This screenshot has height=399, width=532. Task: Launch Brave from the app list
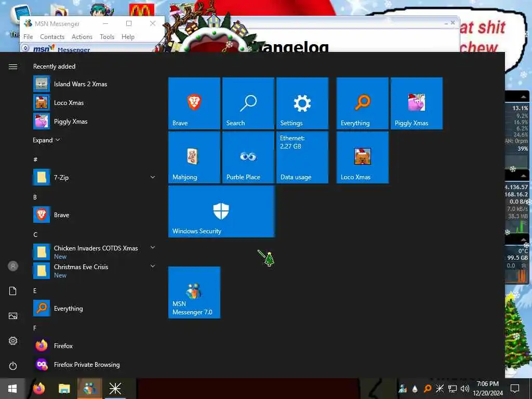point(95,215)
